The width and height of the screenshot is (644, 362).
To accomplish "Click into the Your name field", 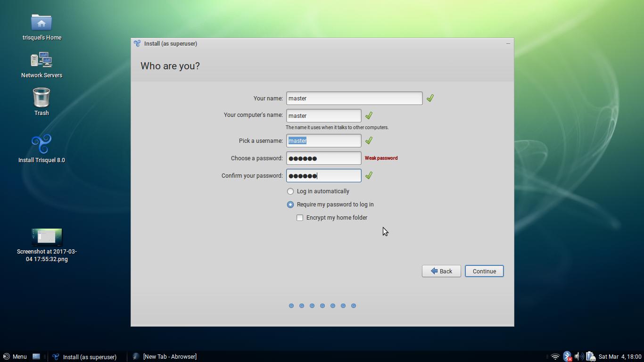I will click(x=354, y=98).
